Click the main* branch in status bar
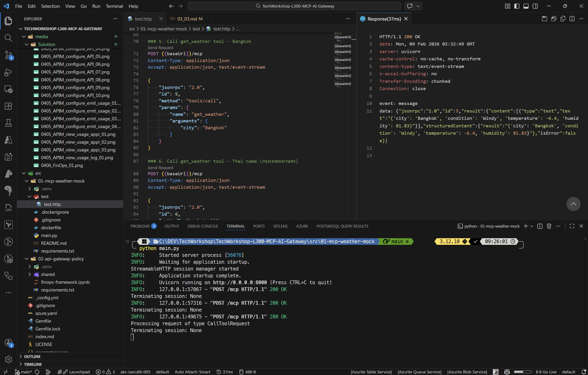This screenshot has height=375, width=588. coord(23,372)
